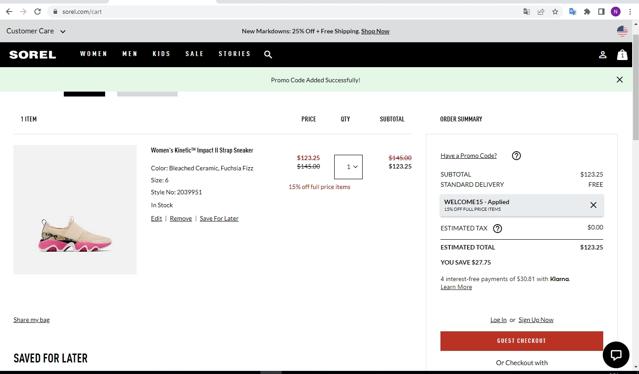Open the WOMEN menu

(x=93, y=54)
